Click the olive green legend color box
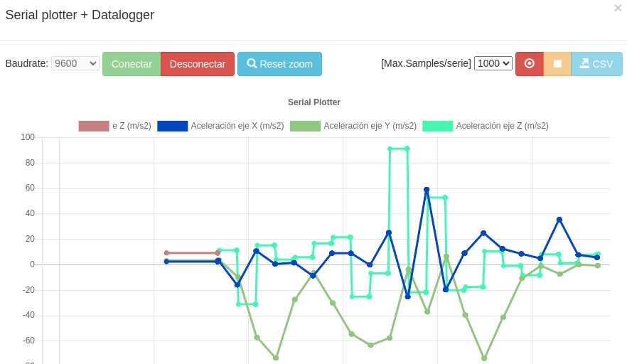Screen dimensions: 627x364 point(305,126)
